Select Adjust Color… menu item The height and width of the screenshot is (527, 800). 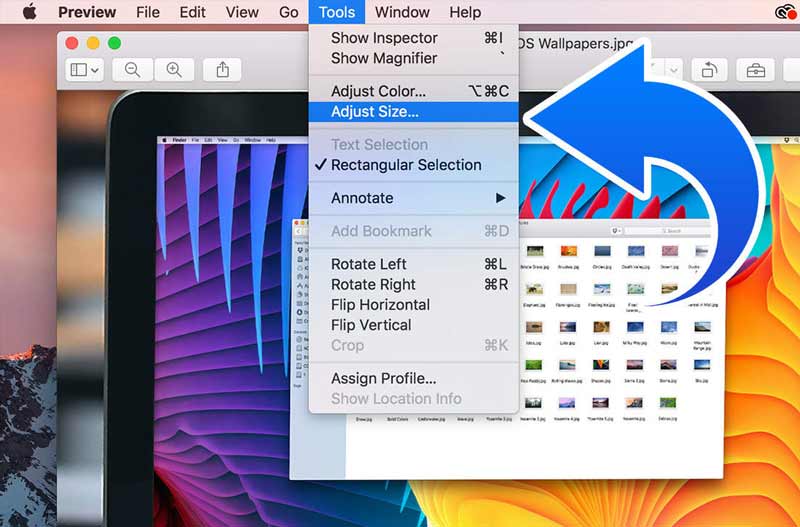coord(414,91)
